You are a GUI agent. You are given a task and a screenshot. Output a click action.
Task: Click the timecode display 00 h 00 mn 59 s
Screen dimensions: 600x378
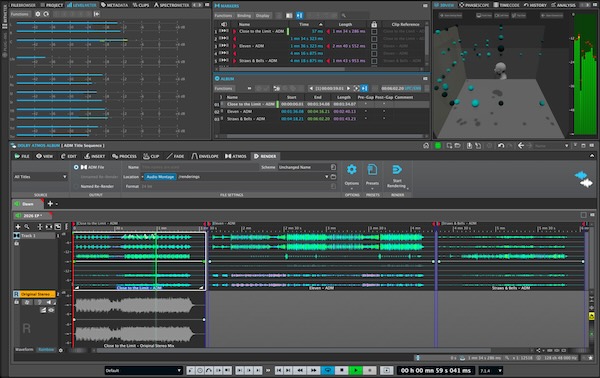coord(435,370)
